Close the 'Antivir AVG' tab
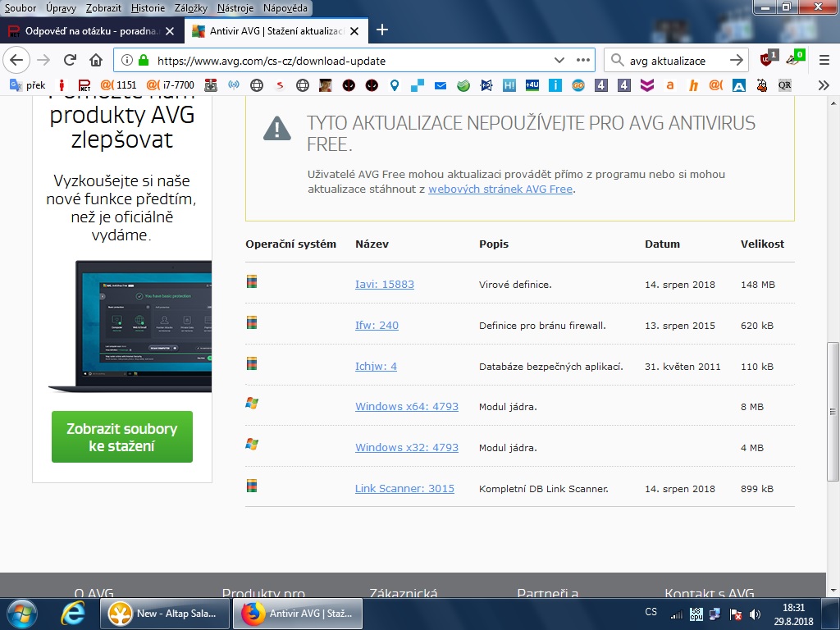This screenshot has height=630, width=840. tap(354, 31)
